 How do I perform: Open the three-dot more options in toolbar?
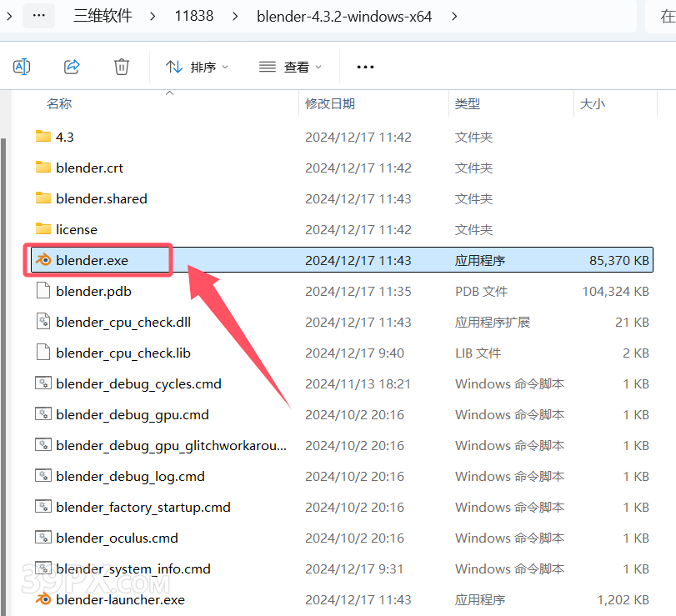pos(365,67)
